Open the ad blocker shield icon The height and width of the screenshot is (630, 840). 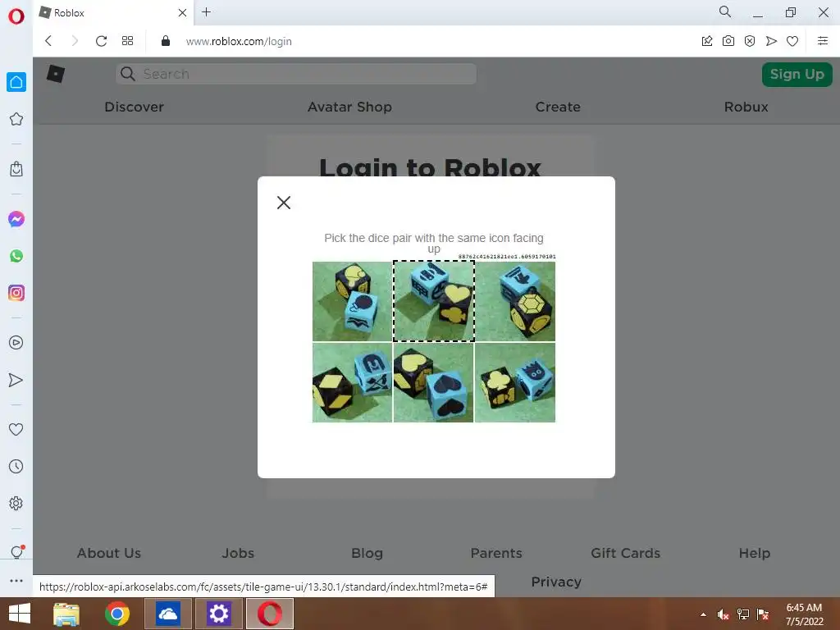(x=750, y=41)
